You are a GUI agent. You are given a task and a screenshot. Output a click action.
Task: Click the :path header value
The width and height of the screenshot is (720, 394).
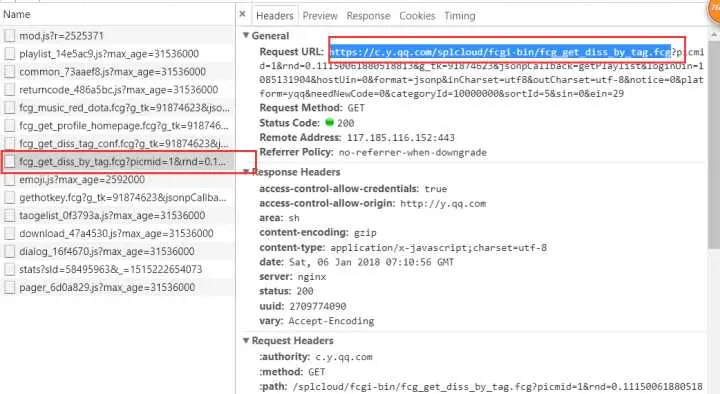click(x=497, y=387)
